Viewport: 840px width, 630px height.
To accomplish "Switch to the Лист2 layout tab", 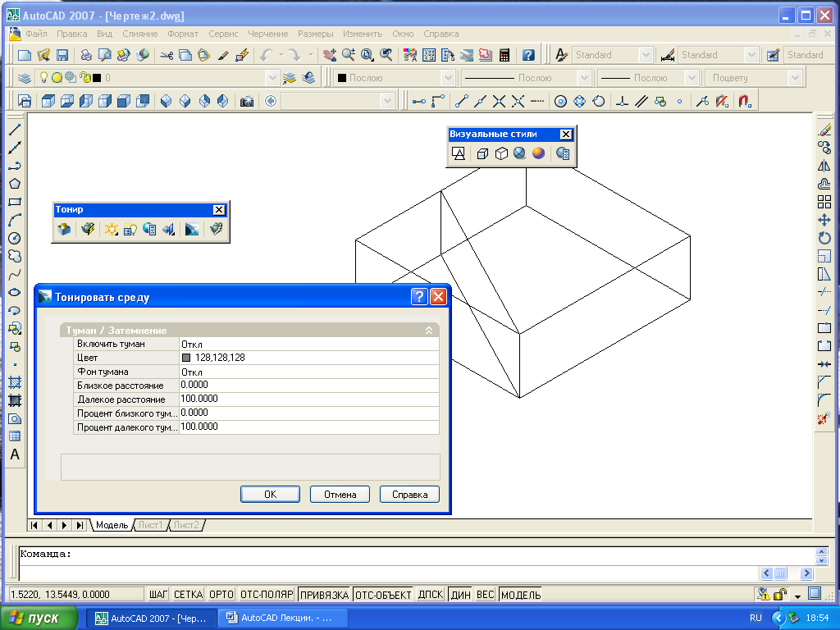I will click(186, 525).
